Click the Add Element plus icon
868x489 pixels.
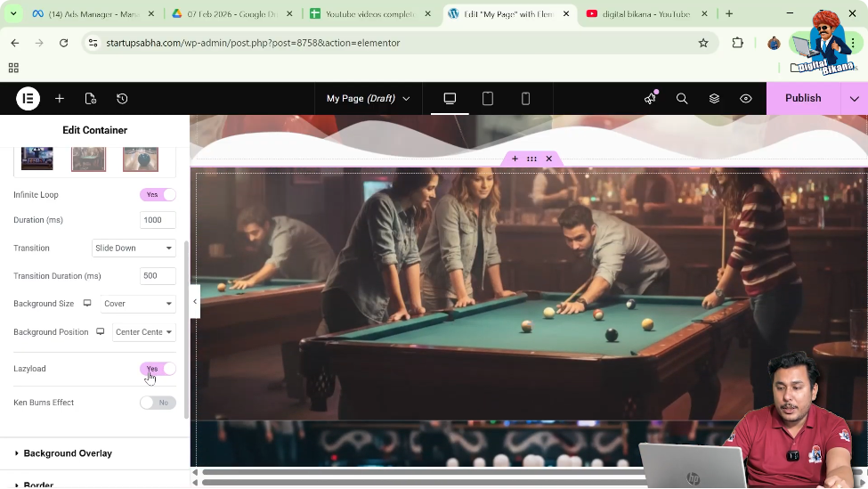coord(60,99)
